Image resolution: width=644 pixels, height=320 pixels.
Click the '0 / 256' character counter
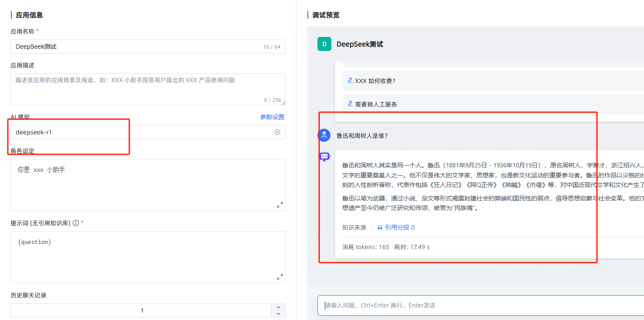tap(273, 100)
